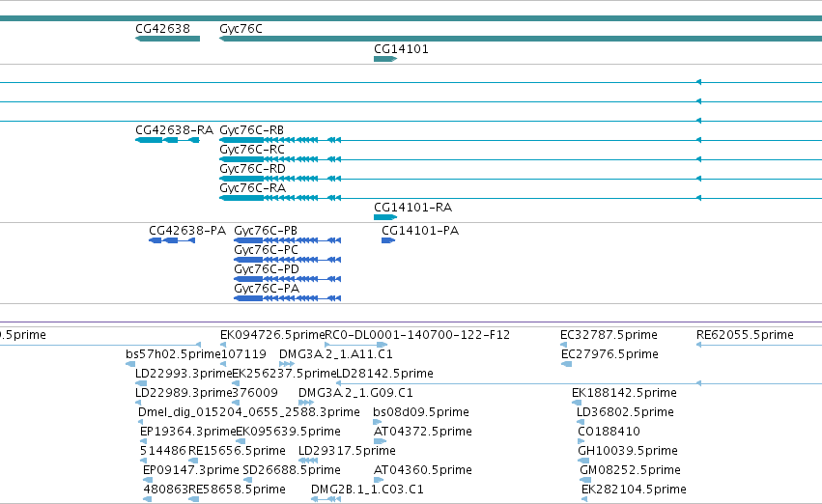
Task: Click EST EK256237.5prime
Action: click(x=284, y=374)
